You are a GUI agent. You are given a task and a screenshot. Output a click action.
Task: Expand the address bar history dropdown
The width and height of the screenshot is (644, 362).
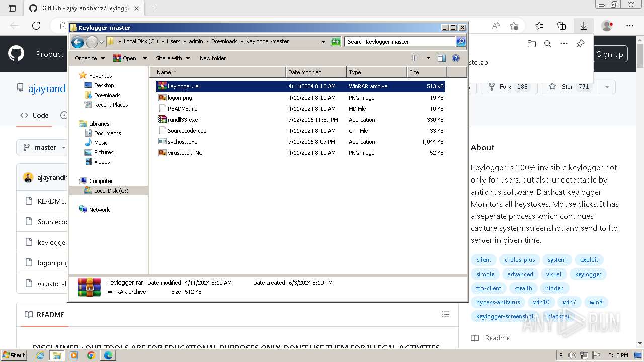point(323,42)
